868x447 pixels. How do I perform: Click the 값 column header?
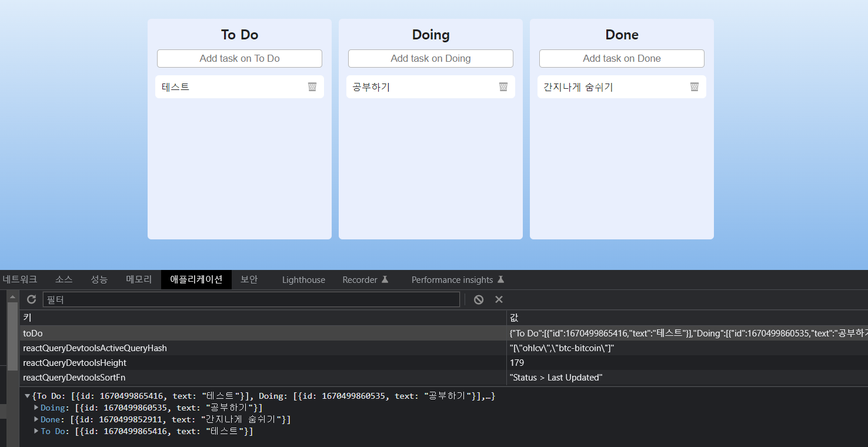click(687, 318)
